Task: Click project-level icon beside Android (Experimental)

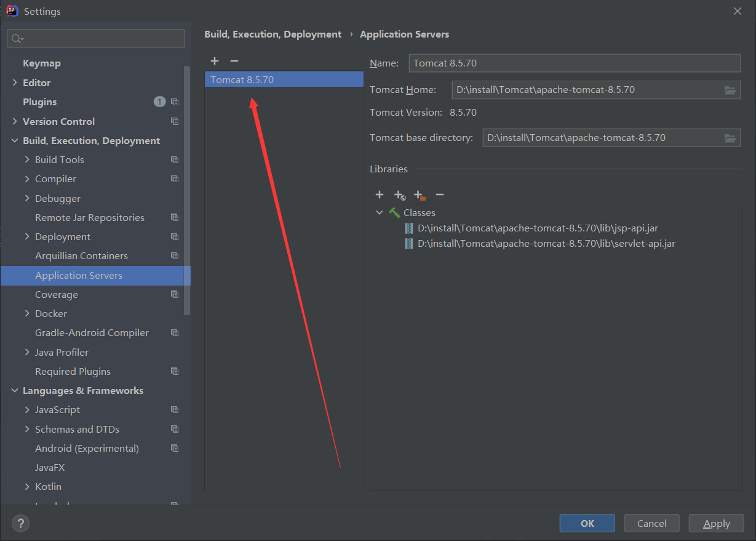Action: coord(175,449)
